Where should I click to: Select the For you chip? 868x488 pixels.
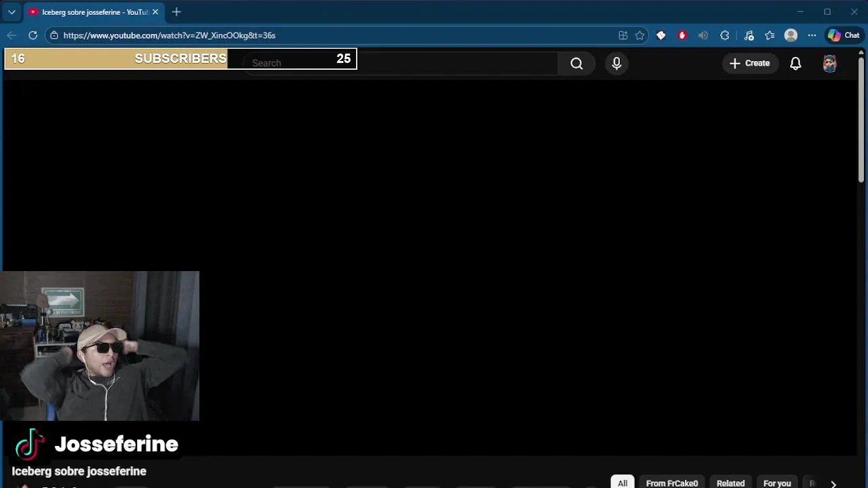(x=777, y=483)
